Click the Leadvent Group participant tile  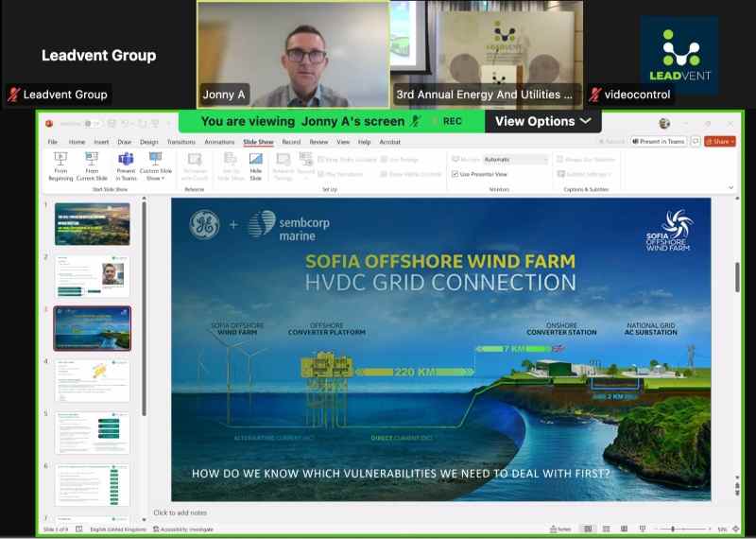pyautogui.click(x=99, y=55)
